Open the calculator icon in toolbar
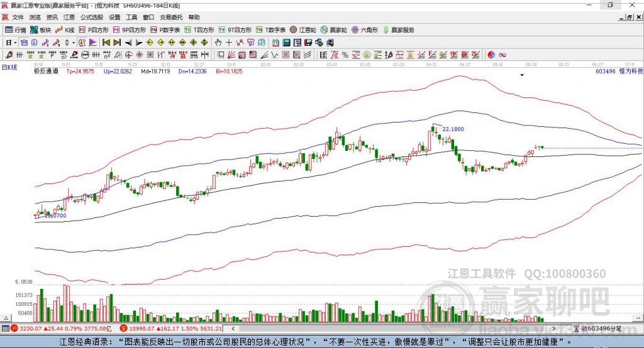The height and width of the screenshot is (348, 644). click(x=287, y=43)
